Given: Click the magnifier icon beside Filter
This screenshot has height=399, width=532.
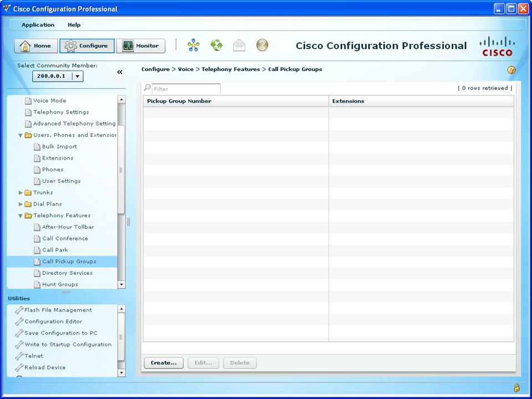Looking at the screenshot, I should click(x=147, y=88).
